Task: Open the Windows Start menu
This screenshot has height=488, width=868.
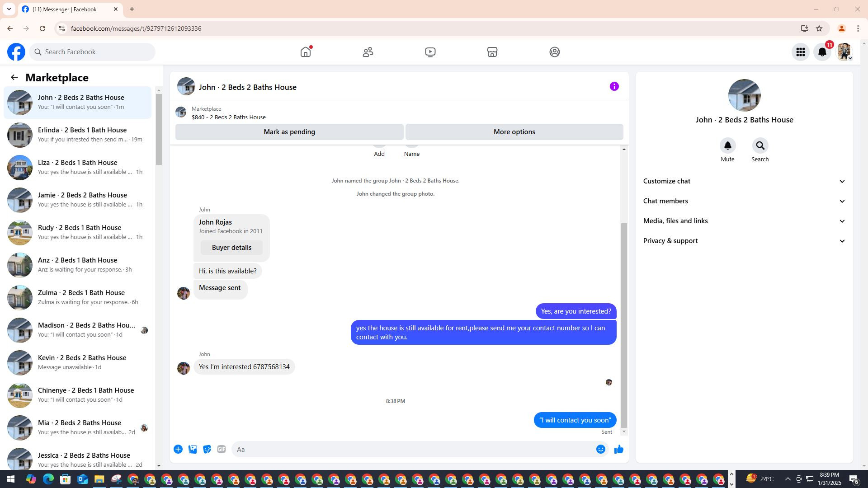Action: (10, 479)
